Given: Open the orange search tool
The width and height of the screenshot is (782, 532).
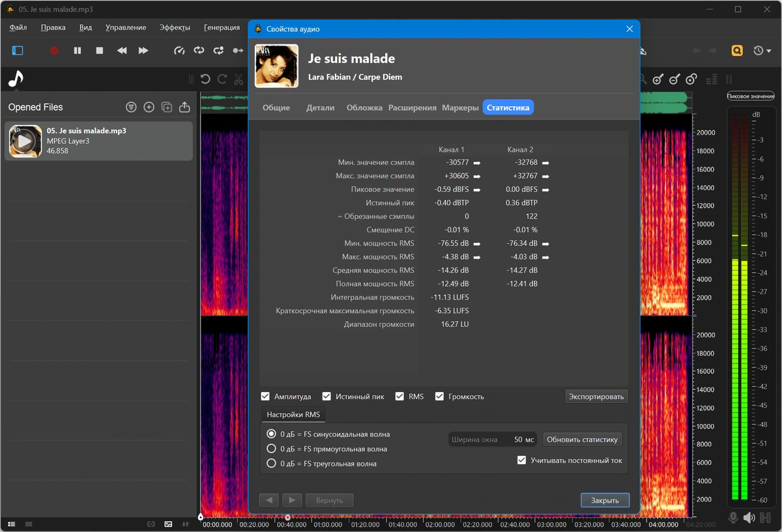Looking at the screenshot, I should click(x=737, y=50).
